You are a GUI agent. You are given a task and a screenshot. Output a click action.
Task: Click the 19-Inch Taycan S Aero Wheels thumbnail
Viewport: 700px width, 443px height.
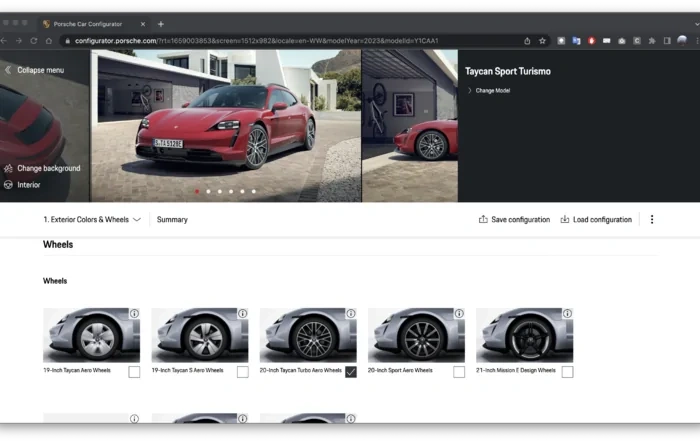tap(200, 335)
